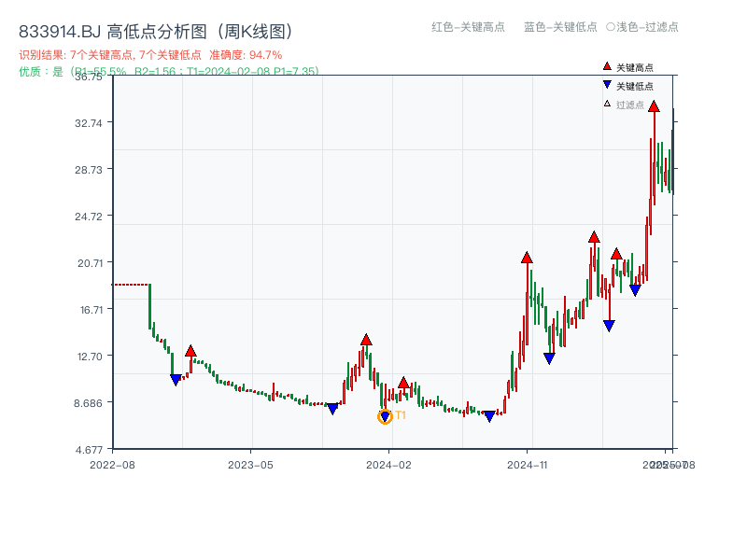Click the 识别结果 summary text link

point(35,51)
